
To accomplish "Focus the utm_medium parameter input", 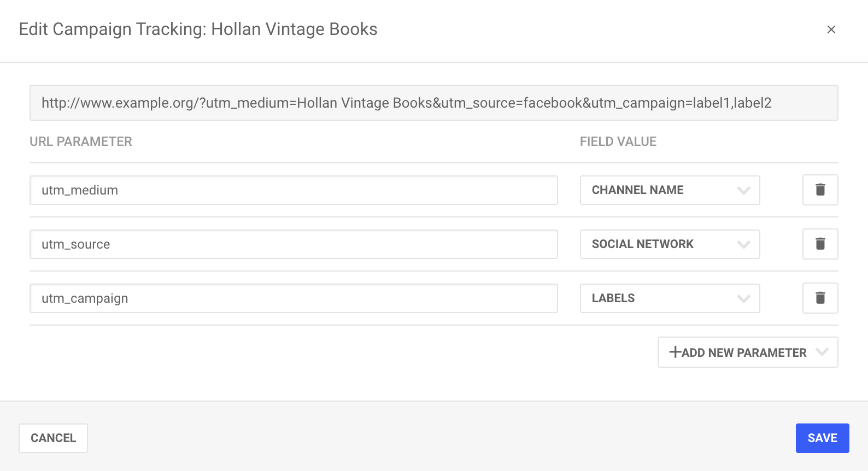I will pyautogui.click(x=294, y=190).
